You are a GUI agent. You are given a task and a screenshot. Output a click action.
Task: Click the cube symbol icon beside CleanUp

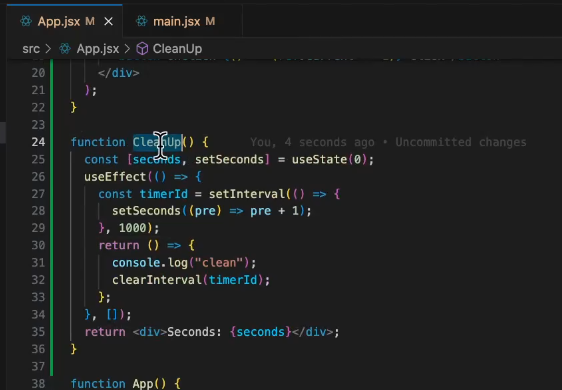click(142, 49)
